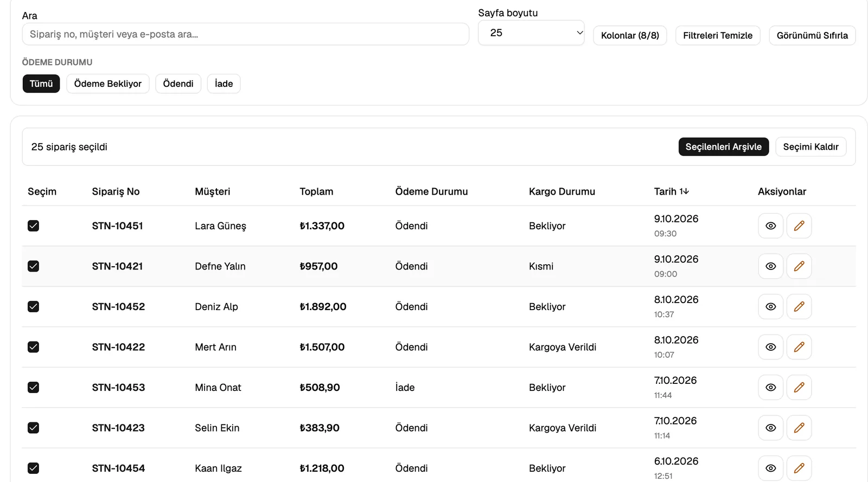View order STN-10421 details
The width and height of the screenshot is (868, 482).
[x=770, y=266]
